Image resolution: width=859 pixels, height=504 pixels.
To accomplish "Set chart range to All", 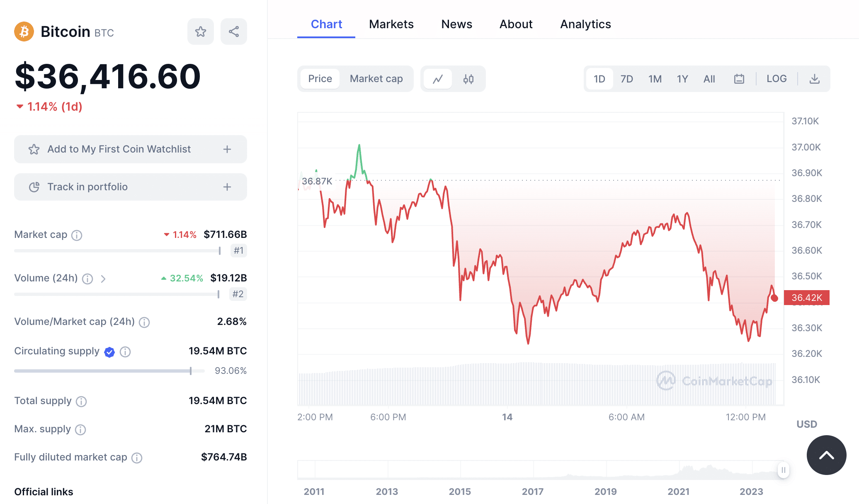I will (x=709, y=79).
